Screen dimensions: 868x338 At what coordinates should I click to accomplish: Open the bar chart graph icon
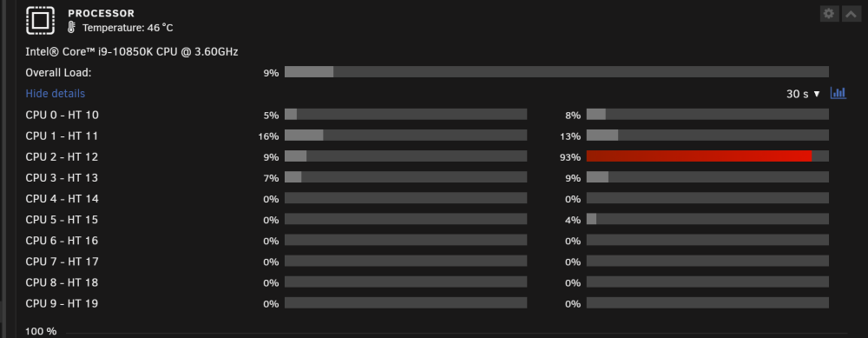[x=838, y=93]
